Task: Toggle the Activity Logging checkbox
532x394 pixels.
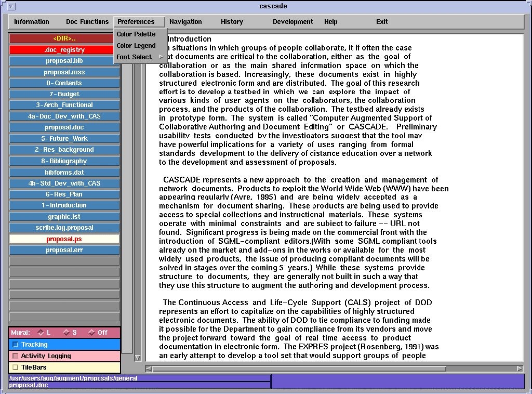Action: pos(16,356)
